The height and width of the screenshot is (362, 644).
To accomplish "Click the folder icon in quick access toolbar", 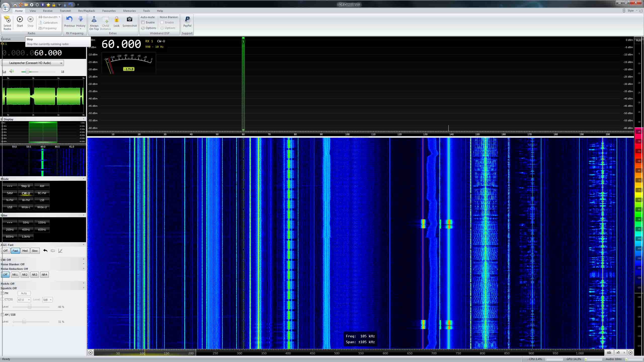I will [x=26, y=5].
